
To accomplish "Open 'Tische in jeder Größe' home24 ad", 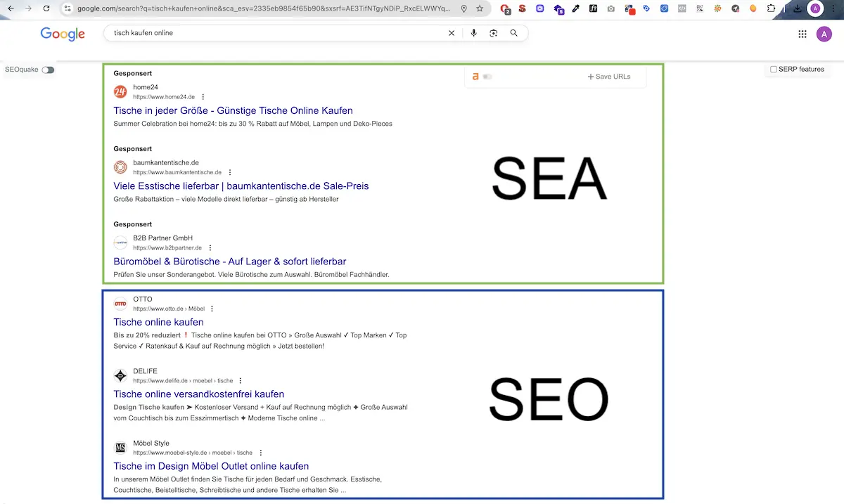I will pos(233,110).
